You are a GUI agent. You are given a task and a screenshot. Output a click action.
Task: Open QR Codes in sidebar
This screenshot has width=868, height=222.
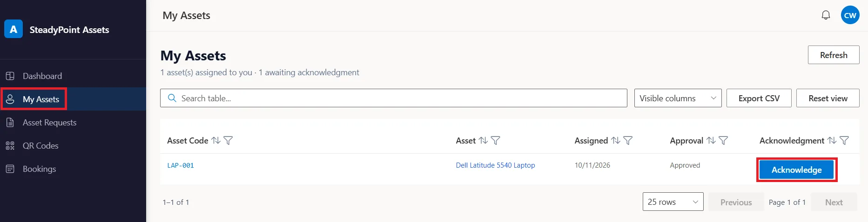pyautogui.click(x=73, y=145)
